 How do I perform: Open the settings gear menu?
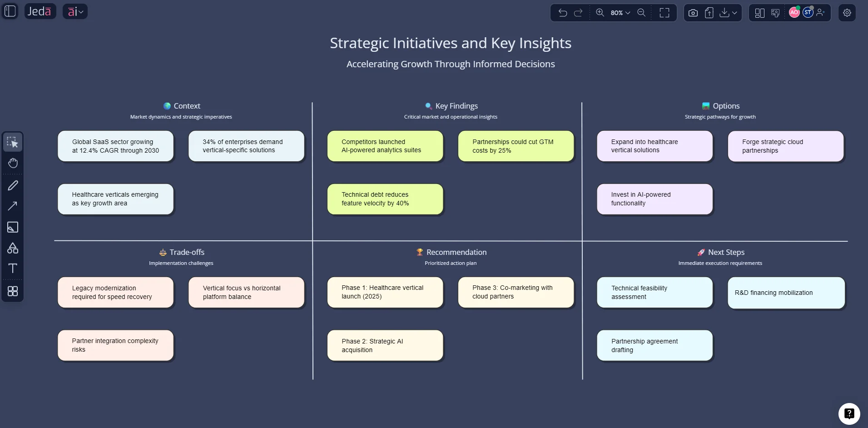point(847,13)
